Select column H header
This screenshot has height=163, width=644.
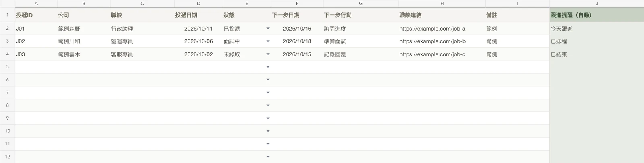442,4
